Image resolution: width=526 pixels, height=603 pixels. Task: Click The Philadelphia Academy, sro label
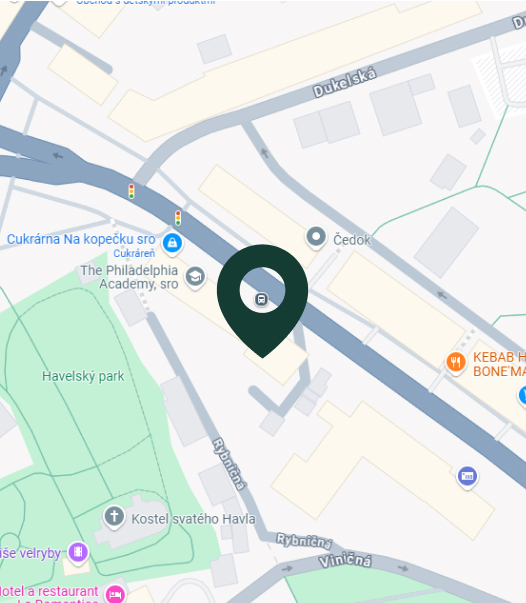coord(130,277)
